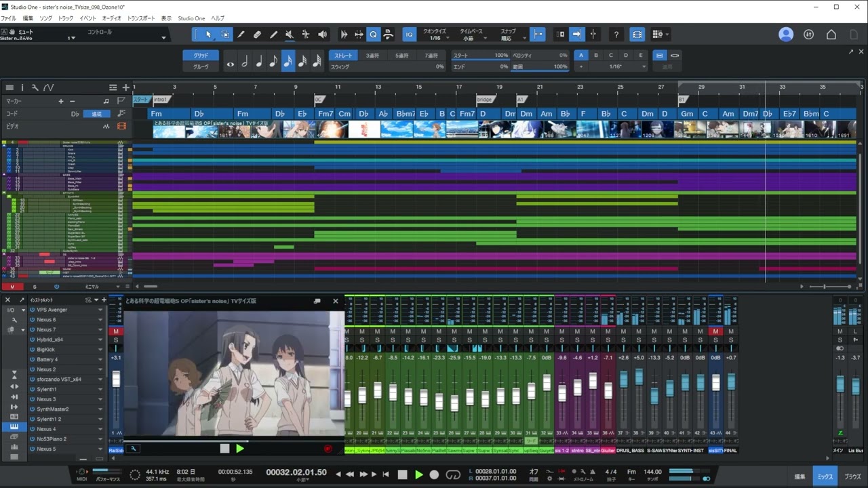Image resolution: width=868 pixels, height=488 pixels.
Task: Click record in the transport bar
Action: click(435, 474)
